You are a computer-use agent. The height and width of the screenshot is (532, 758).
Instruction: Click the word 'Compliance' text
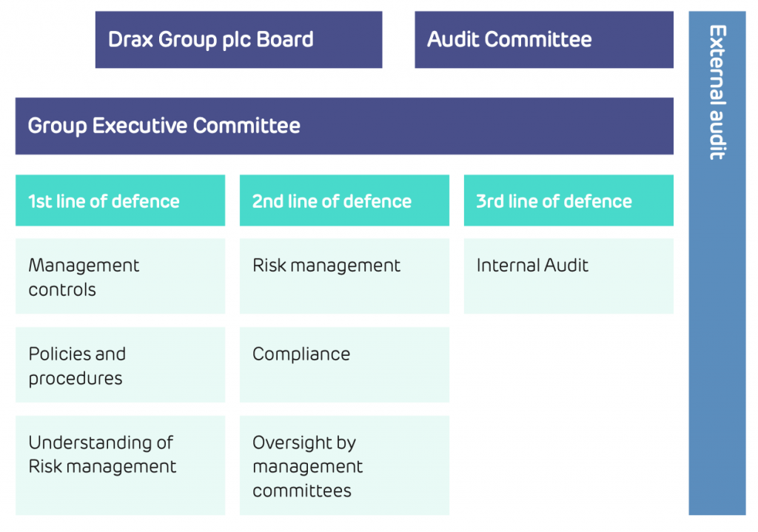tap(301, 354)
